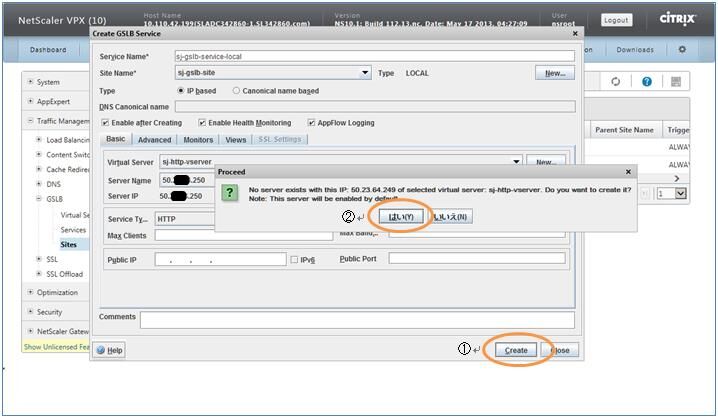Viewport: 718px width, 419px height.
Task: Click the Comments text field
Action: [x=357, y=320]
